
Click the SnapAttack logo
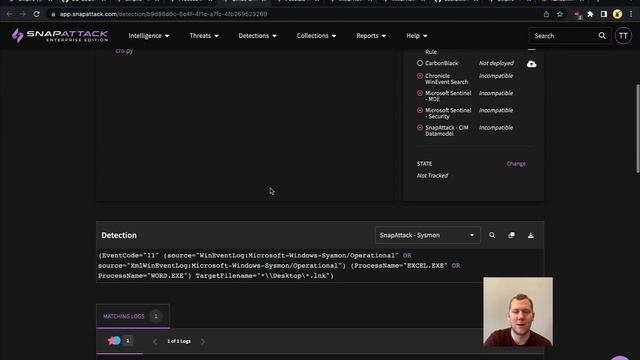pyautogui.click(x=60, y=36)
